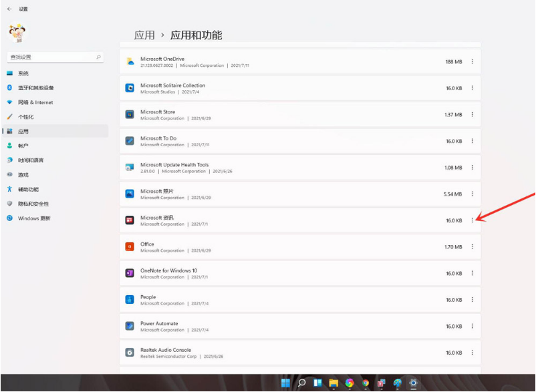Click the magnifier icon in 查找设置 box
Image resolution: width=536 pixels, height=392 pixels.
(98, 57)
